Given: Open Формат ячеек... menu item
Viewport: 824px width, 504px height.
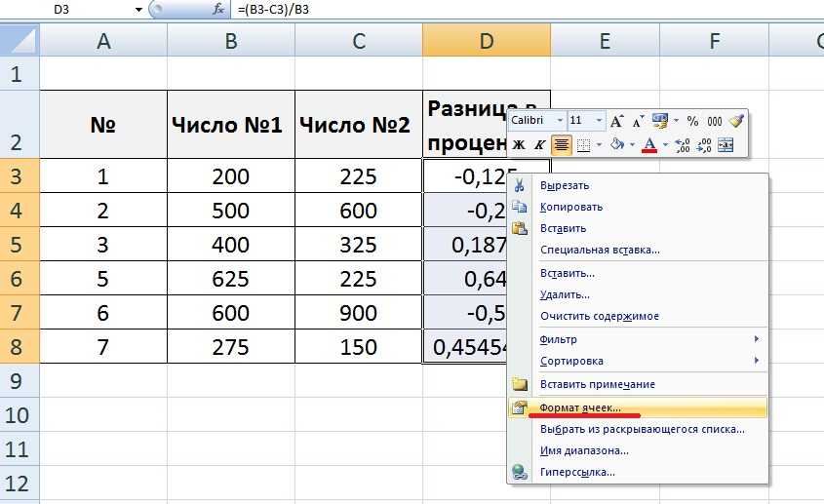Looking at the screenshot, I should [x=637, y=407].
